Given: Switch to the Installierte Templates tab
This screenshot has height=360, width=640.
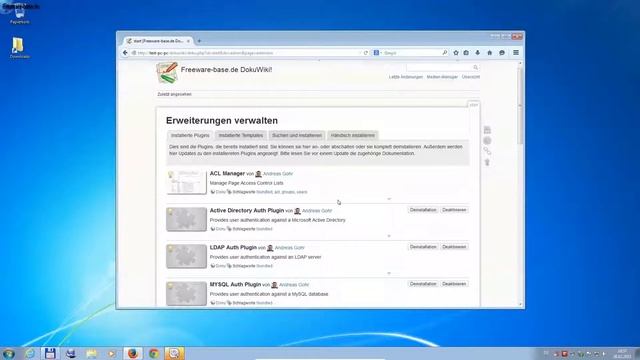Looking at the screenshot, I should (x=241, y=135).
